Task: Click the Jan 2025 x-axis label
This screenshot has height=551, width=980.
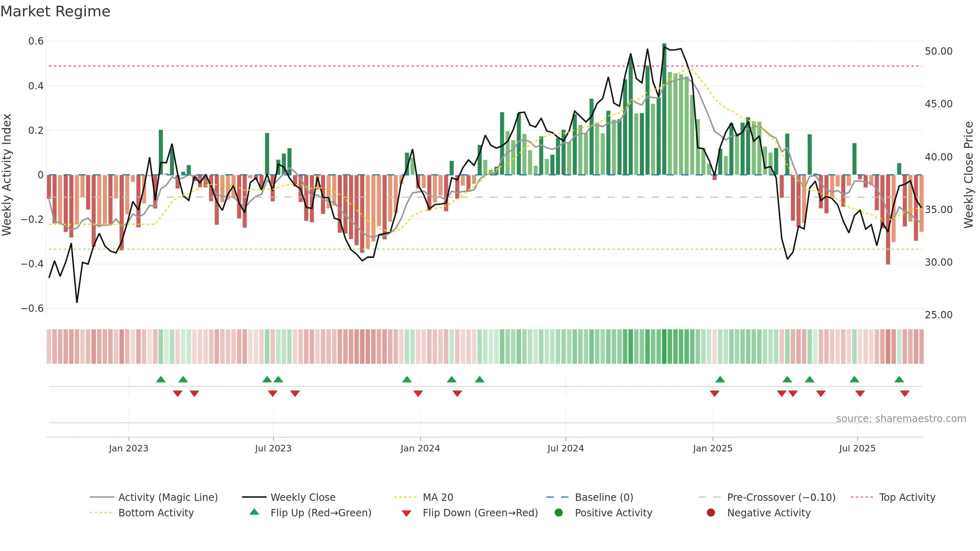Action: 713,448
